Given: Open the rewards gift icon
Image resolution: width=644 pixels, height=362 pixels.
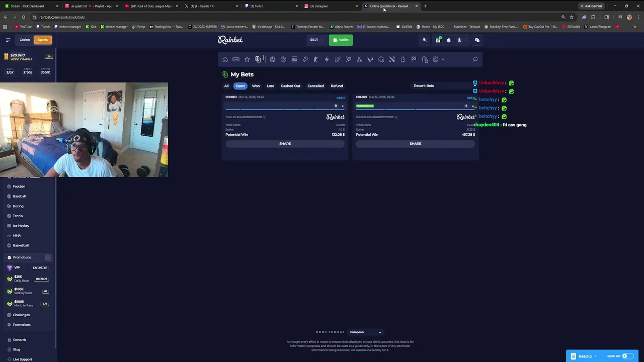Looking at the screenshot, I should pyautogui.click(x=438, y=40).
